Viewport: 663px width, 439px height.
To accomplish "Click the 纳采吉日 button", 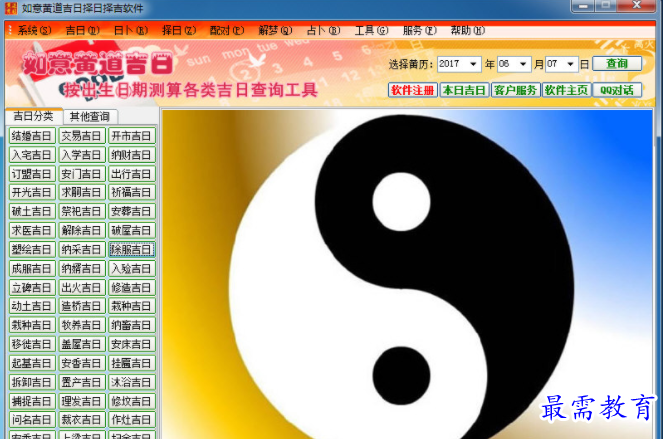I will click(x=82, y=250).
